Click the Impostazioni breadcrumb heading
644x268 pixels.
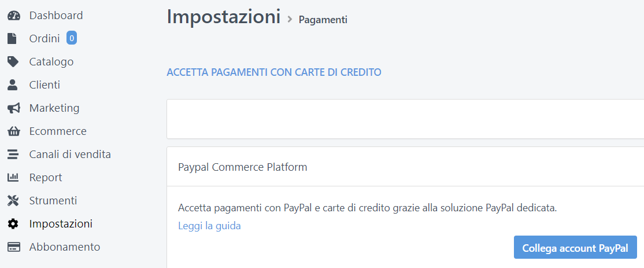coord(223,16)
